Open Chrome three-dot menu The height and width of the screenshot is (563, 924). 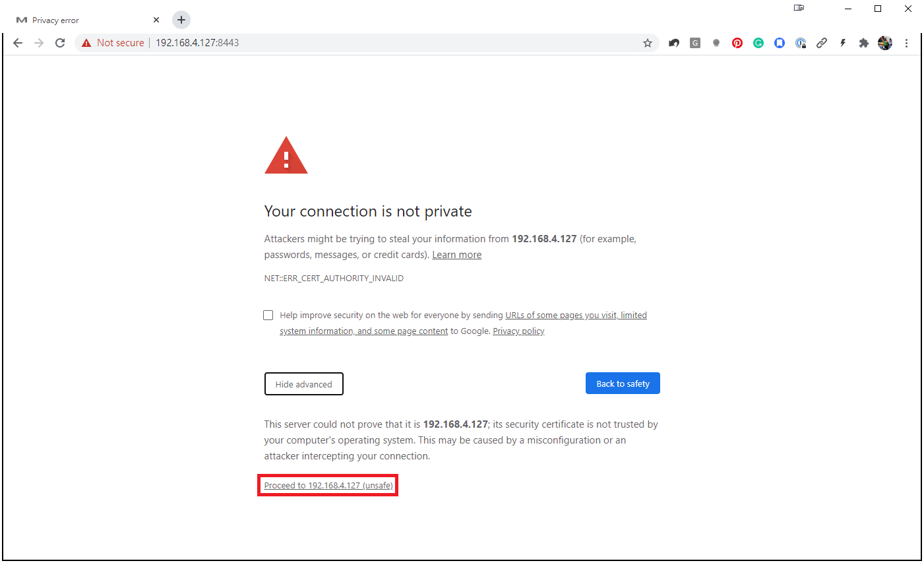[906, 43]
